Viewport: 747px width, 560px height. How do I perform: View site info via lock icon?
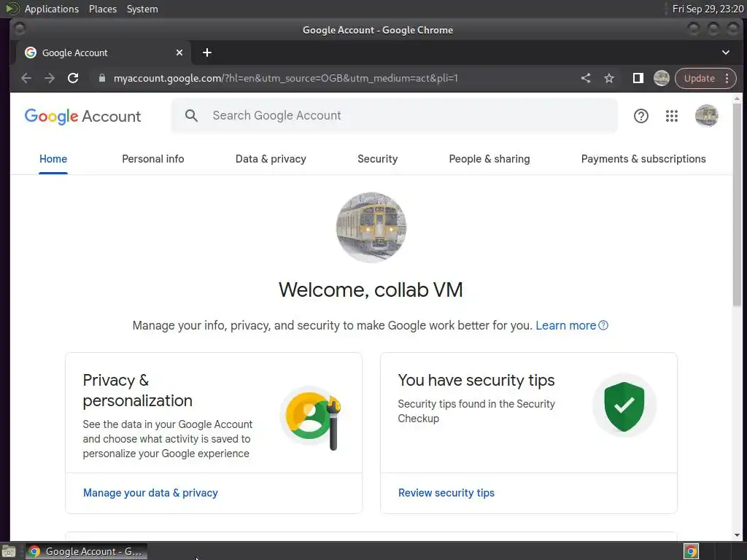pyautogui.click(x=102, y=78)
